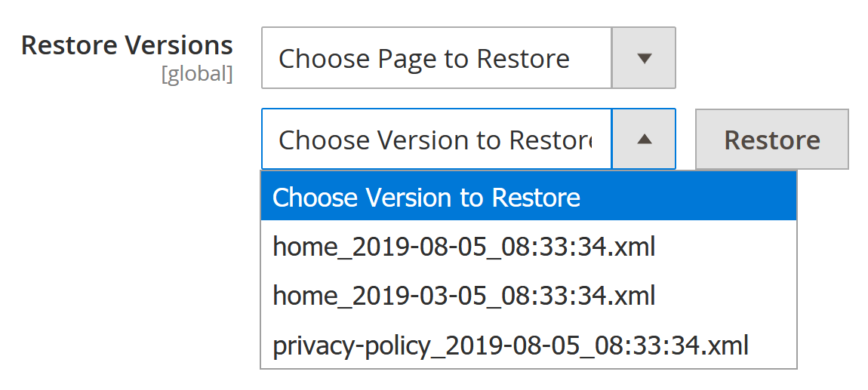Close the version list using its caret
Screen dimensions: 868x390
644,139
